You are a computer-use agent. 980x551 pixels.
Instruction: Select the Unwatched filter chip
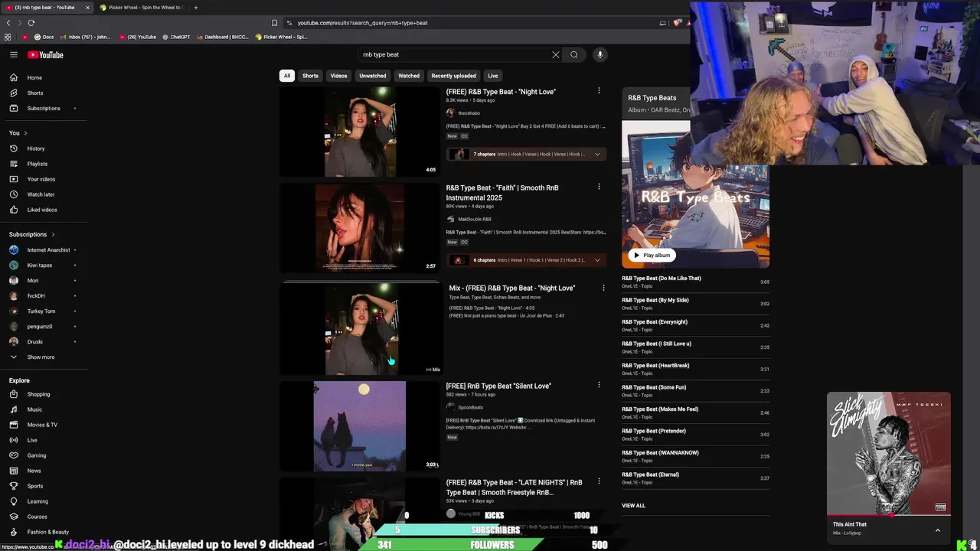coord(373,76)
